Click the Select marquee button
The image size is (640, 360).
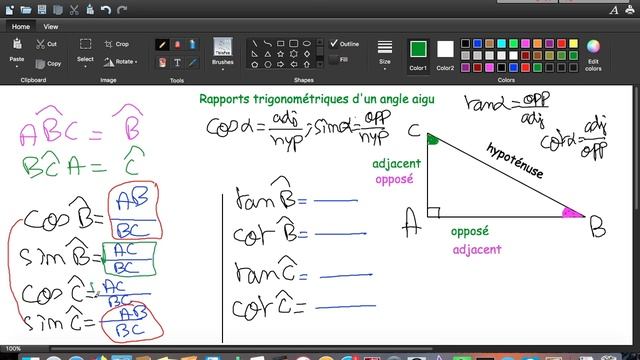[x=85, y=50]
